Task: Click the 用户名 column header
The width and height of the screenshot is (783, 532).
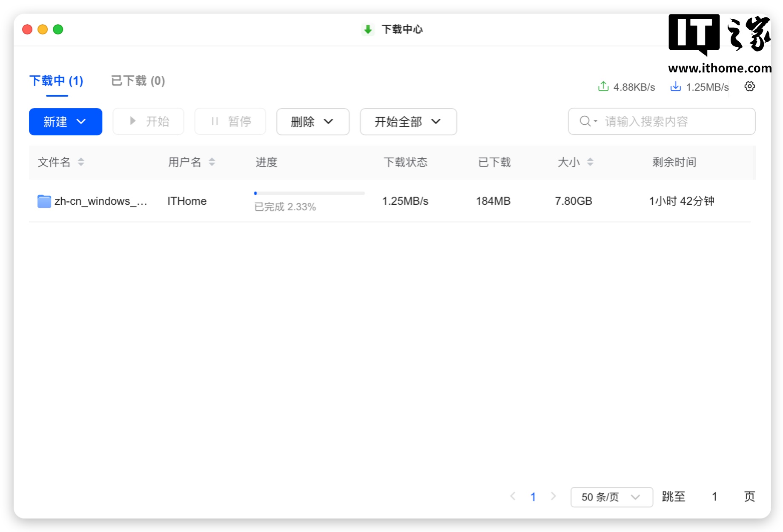Action: (x=184, y=162)
